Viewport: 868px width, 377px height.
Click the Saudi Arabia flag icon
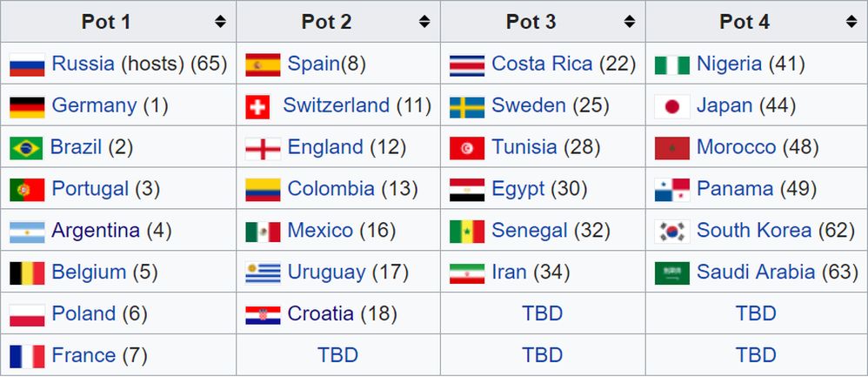671,273
